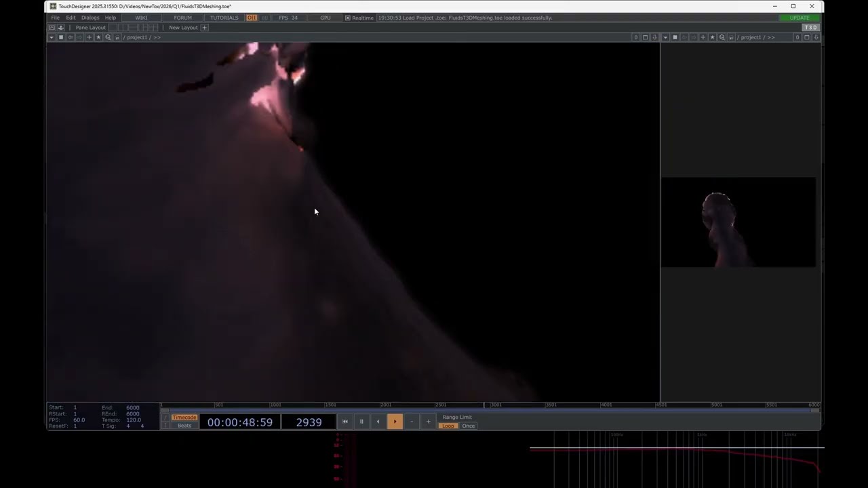This screenshot has width=868, height=488.
Task: Step forward one frame with plus button
Action: coord(428,422)
